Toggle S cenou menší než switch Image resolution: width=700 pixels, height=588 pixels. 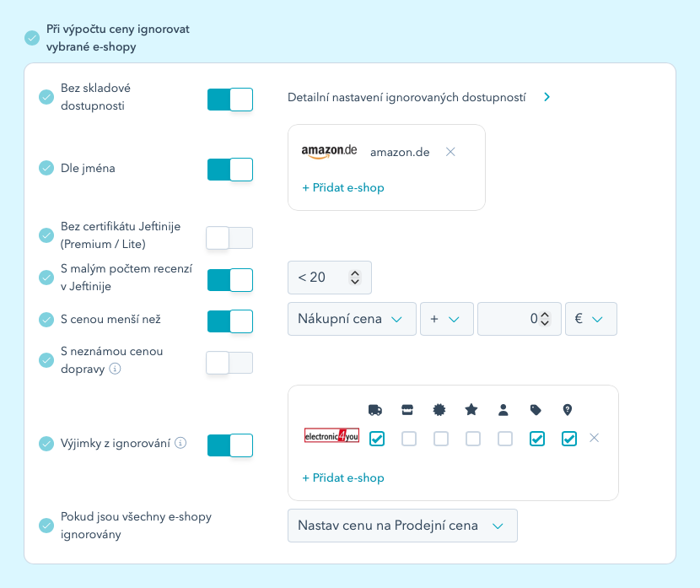pyautogui.click(x=230, y=321)
